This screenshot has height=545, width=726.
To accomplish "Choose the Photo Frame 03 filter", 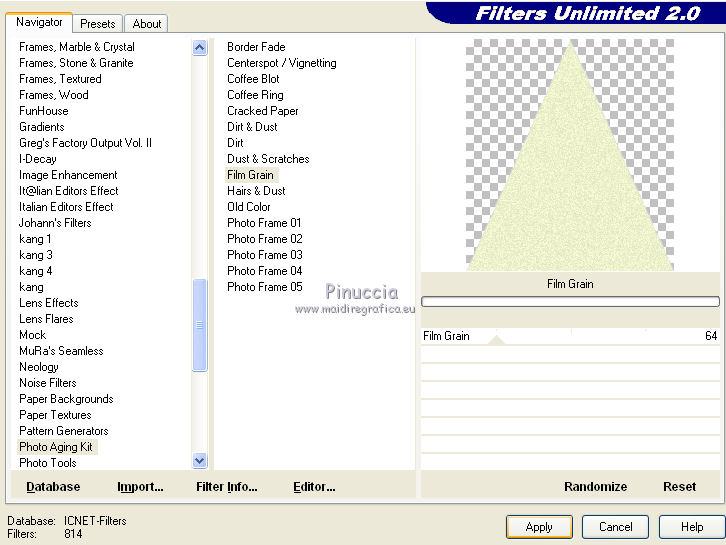I will coord(265,255).
